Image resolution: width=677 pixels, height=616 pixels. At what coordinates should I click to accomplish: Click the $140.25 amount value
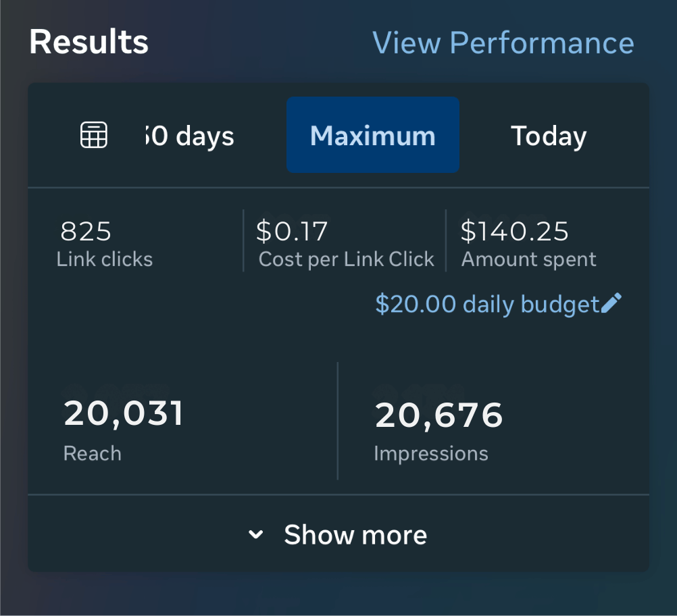click(514, 232)
